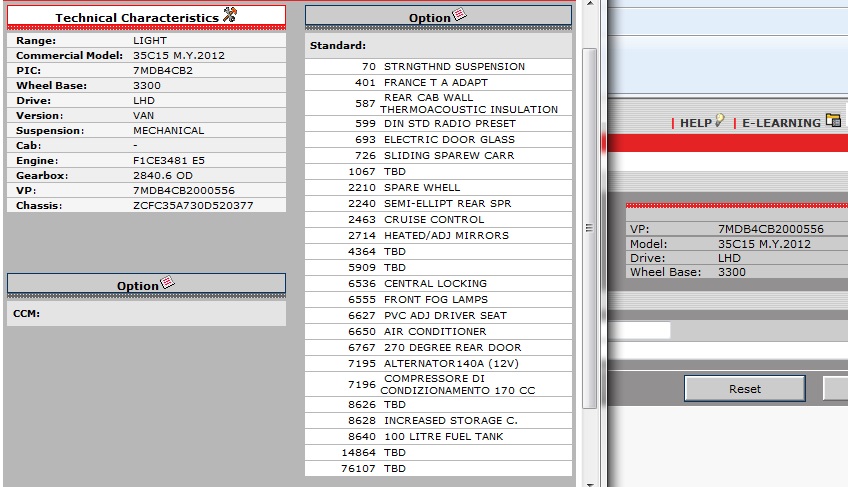Click the PIC value 7MDB4CB2
Image resolution: width=848 pixels, height=487 pixels.
coord(163,70)
